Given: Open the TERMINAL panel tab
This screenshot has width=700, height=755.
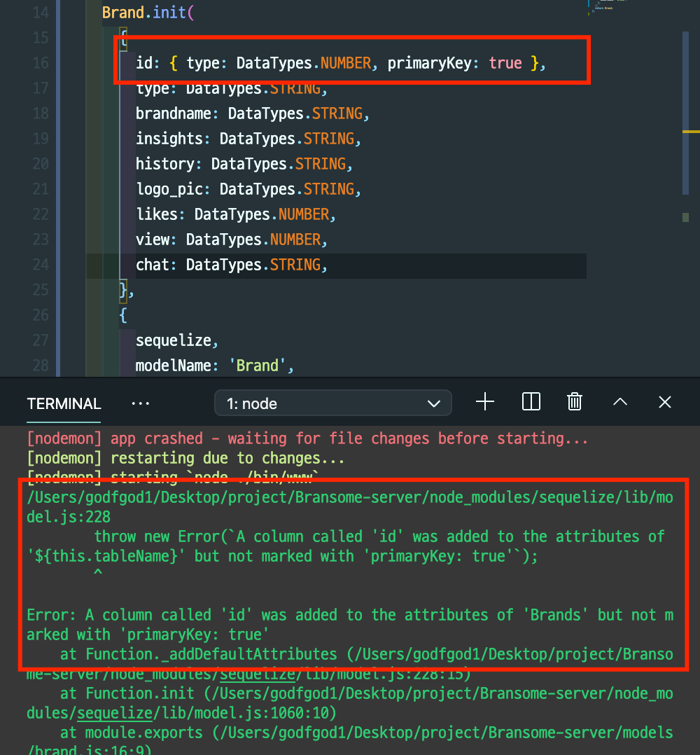Looking at the screenshot, I should point(64,403).
